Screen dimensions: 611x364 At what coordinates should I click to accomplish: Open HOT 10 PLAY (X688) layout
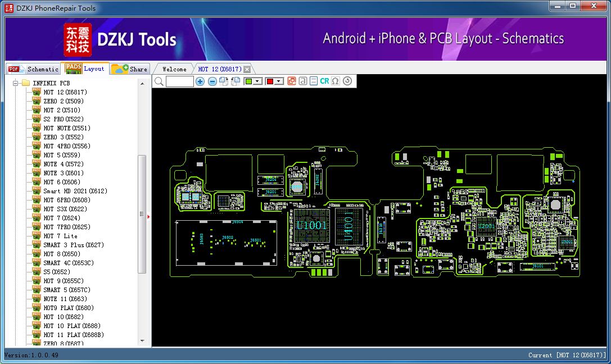(x=72, y=326)
